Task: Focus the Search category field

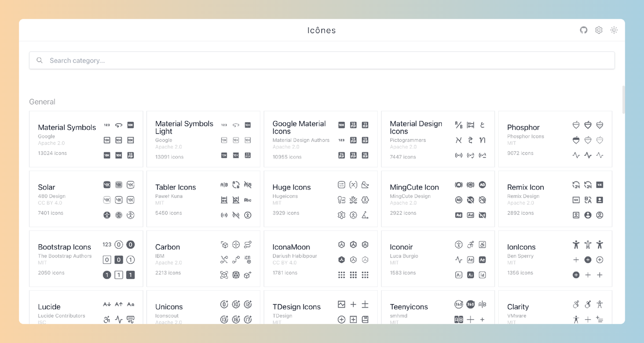Action: click(322, 60)
